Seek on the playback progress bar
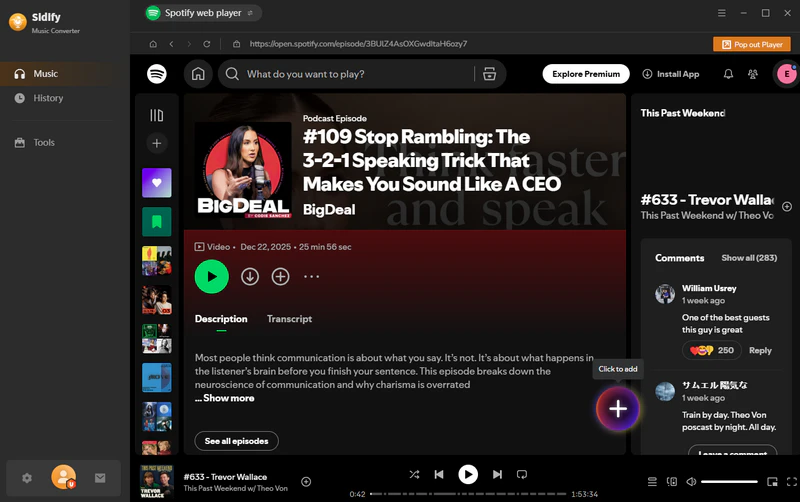 tap(468, 494)
